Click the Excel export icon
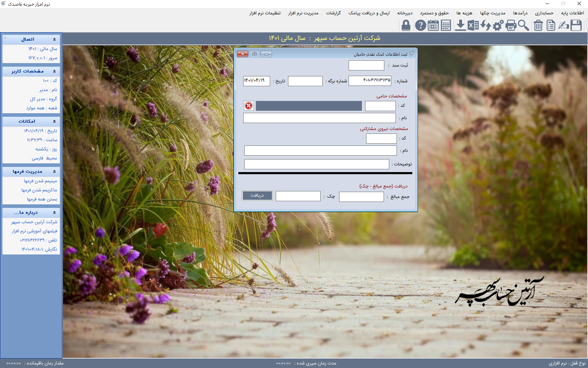This screenshot has height=368, width=588. 473,26
